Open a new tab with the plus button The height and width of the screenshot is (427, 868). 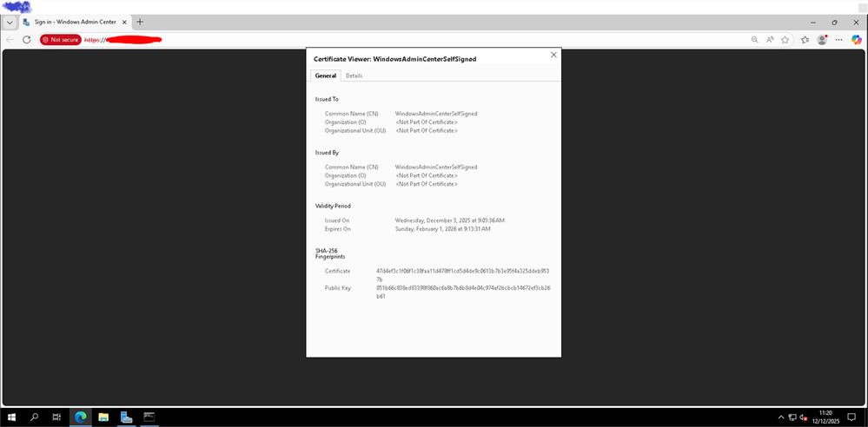(140, 22)
